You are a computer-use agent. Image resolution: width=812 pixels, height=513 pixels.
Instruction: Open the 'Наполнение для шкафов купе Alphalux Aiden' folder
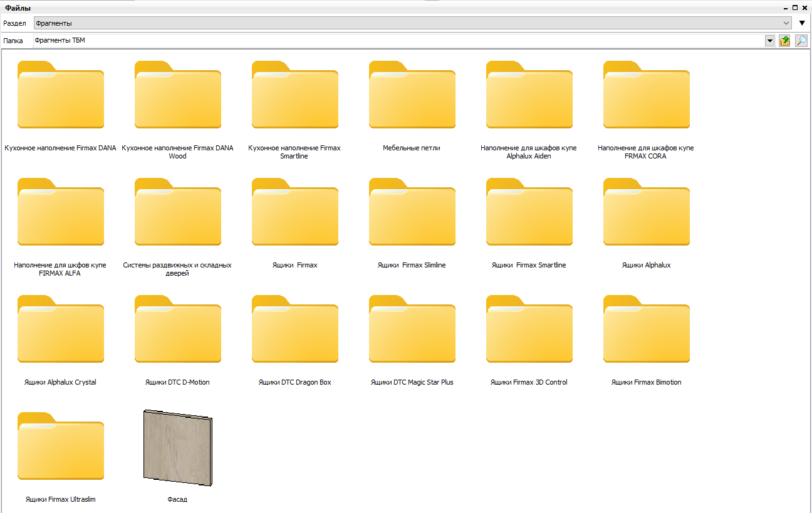[529, 95]
